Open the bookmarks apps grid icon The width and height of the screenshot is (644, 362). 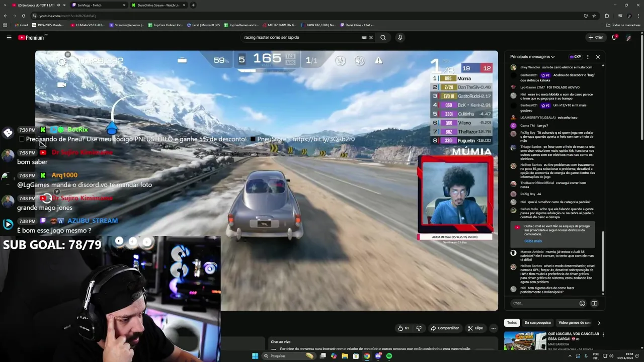(5, 25)
